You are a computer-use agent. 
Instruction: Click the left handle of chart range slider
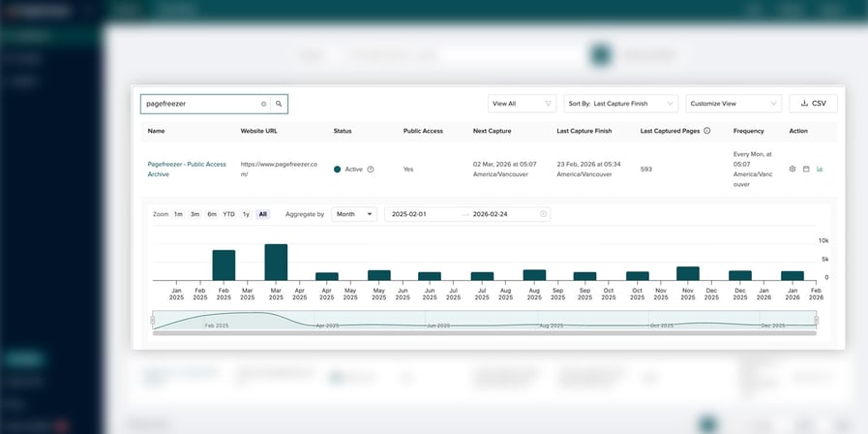153,320
